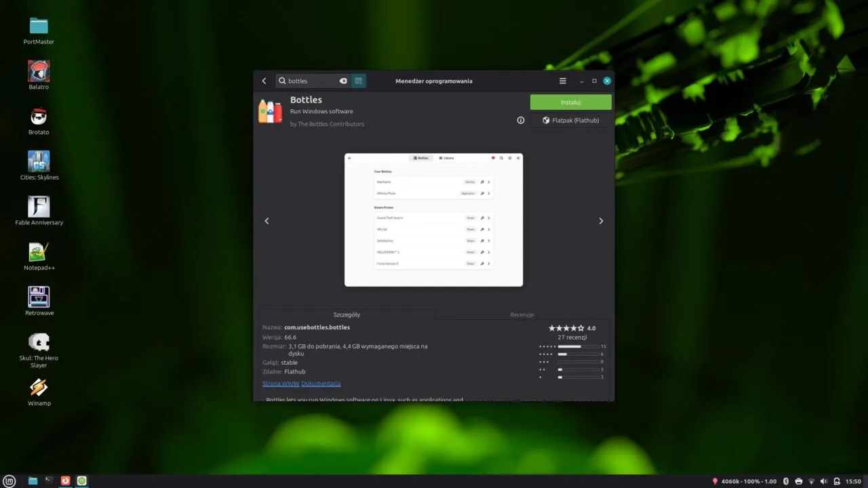Open Fable Anniversary desktop shortcut

click(39, 211)
